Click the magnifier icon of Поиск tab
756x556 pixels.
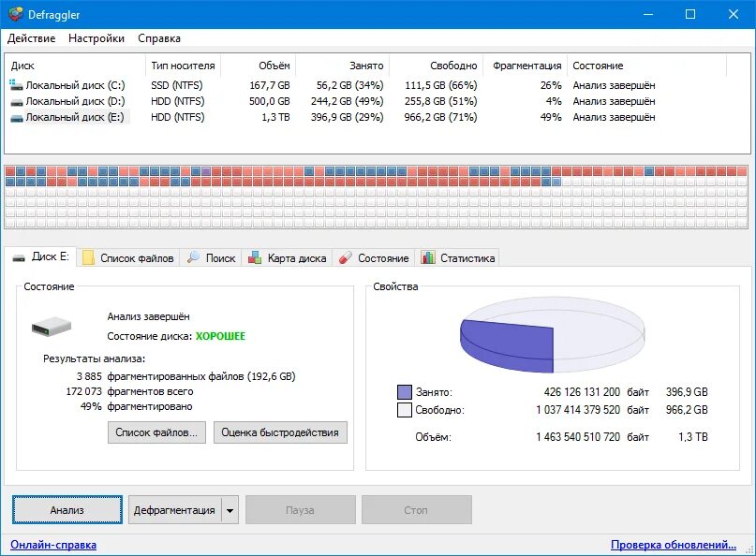tap(193, 257)
